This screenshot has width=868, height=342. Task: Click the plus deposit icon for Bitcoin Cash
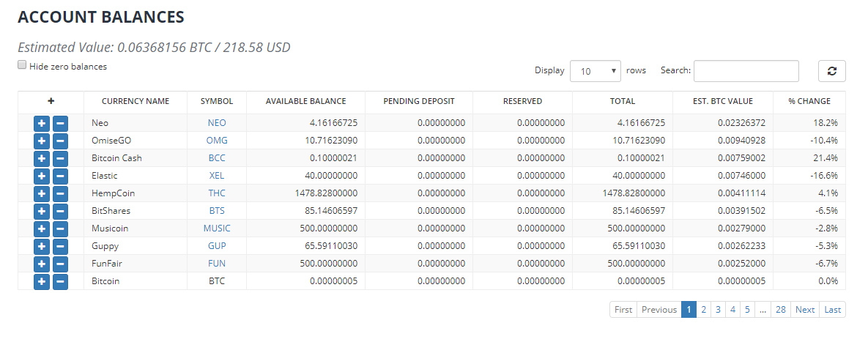point(42,158)
